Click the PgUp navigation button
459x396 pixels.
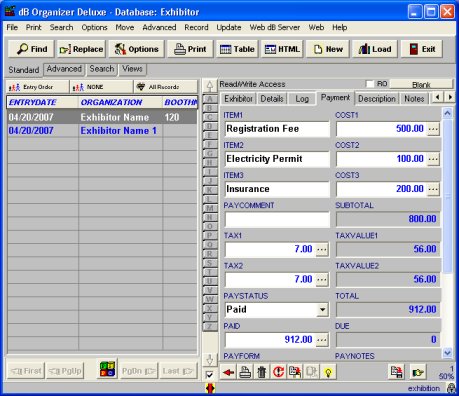pyautogui.click(x=65, y=371)
